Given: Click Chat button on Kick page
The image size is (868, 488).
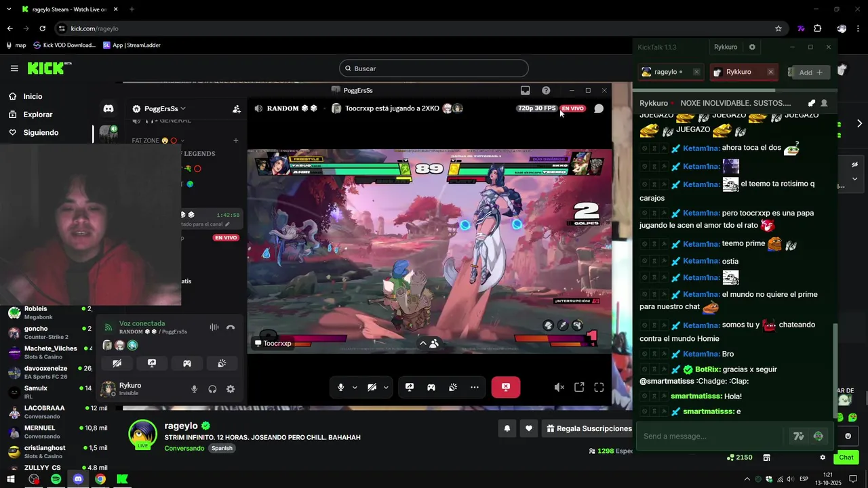Looking at the screenshot, I should 846,457.
